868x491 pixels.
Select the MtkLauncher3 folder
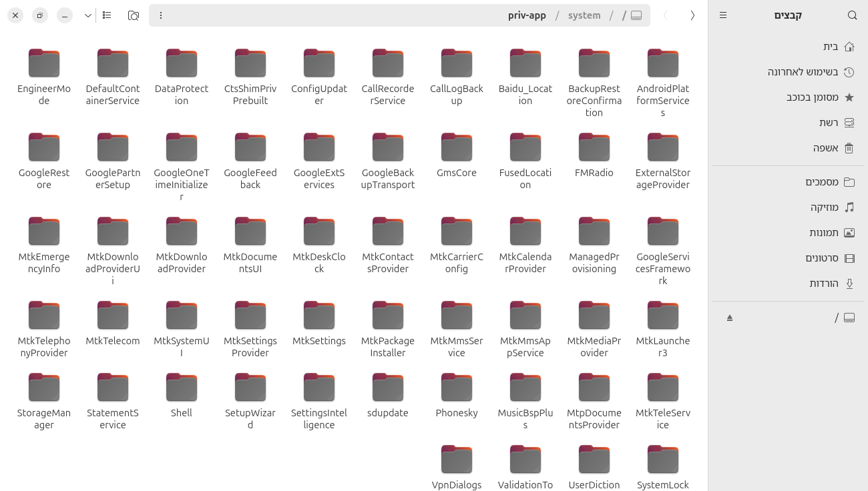coord(663,330)
